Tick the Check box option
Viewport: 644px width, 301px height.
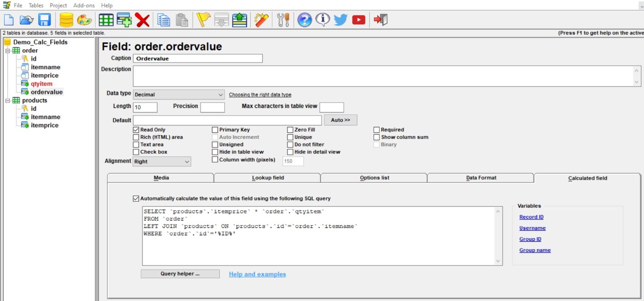click(136, 152)
